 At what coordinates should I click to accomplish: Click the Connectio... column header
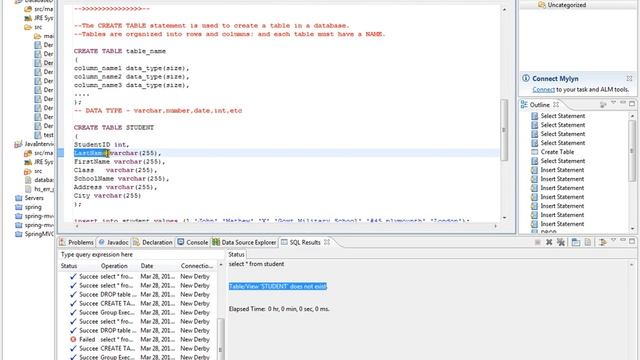click(x=197, y=266)
